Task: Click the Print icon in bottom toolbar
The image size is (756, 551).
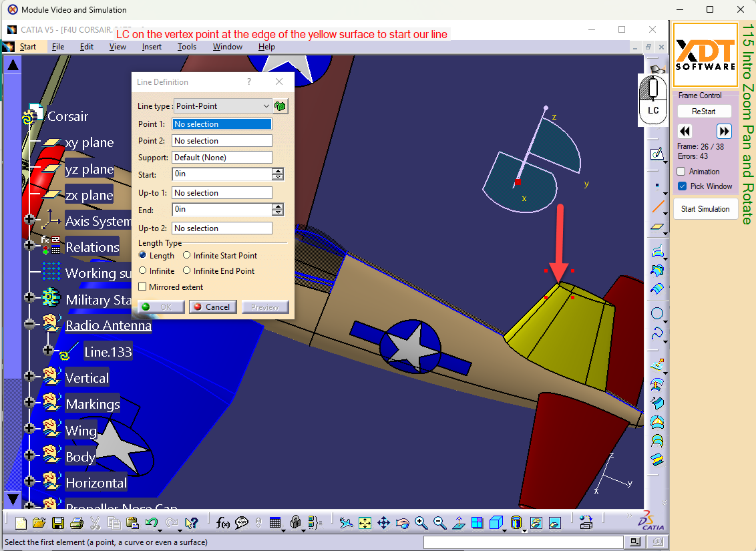Action: click(x=76, y=523)
